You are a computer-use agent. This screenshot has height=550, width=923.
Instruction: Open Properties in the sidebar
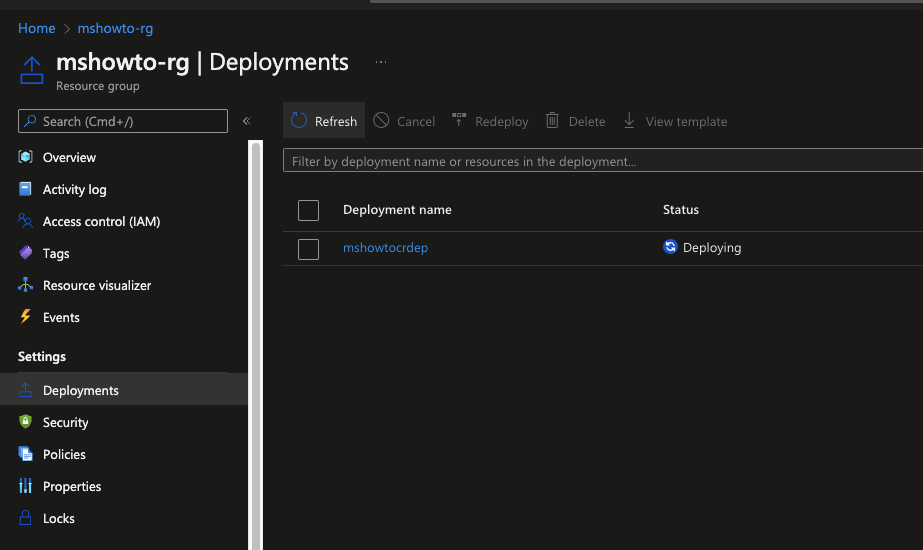[x=72, y=487]
